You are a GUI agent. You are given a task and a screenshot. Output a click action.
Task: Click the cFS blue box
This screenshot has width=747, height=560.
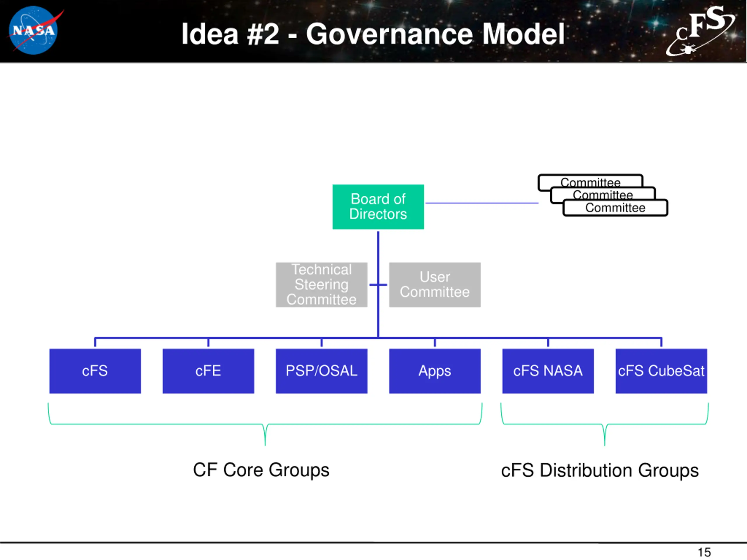click(95, 371)
